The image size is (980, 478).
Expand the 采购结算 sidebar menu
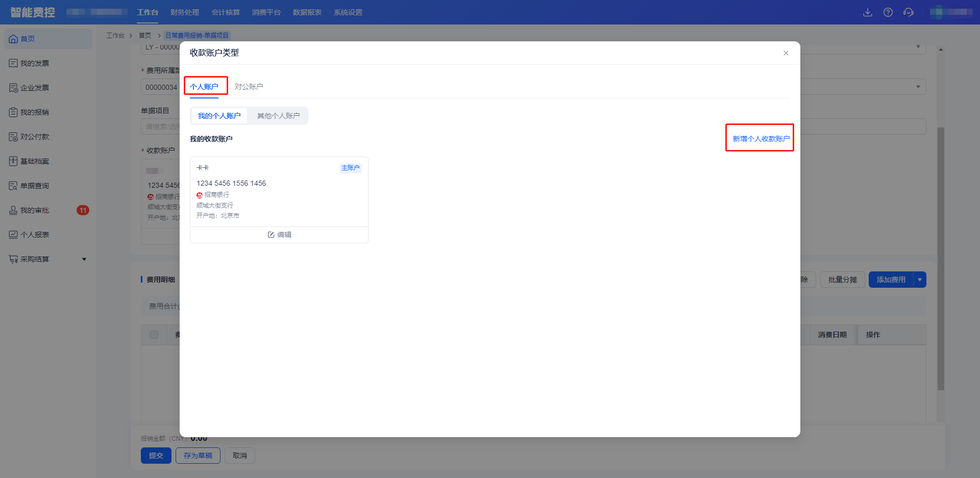[84, 259]
